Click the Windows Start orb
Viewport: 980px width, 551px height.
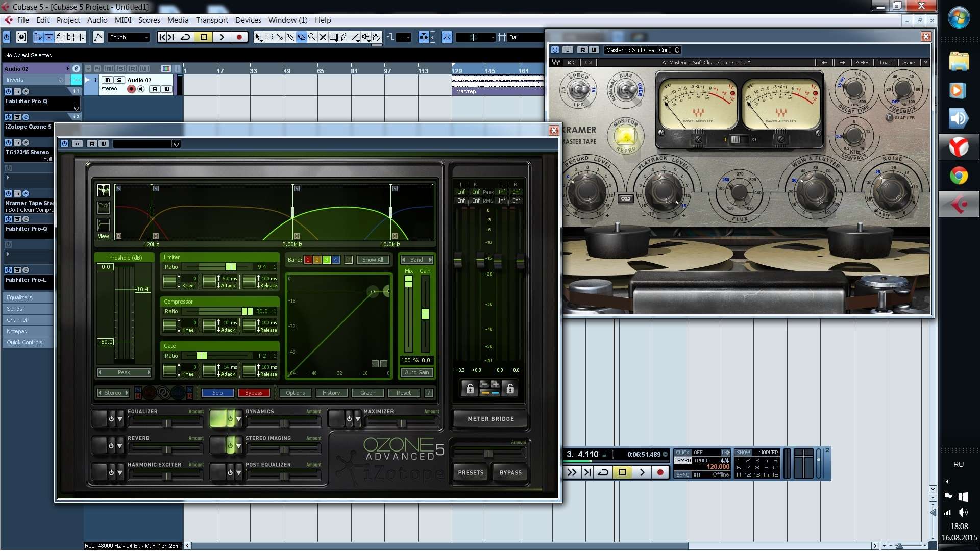point(959,18)
